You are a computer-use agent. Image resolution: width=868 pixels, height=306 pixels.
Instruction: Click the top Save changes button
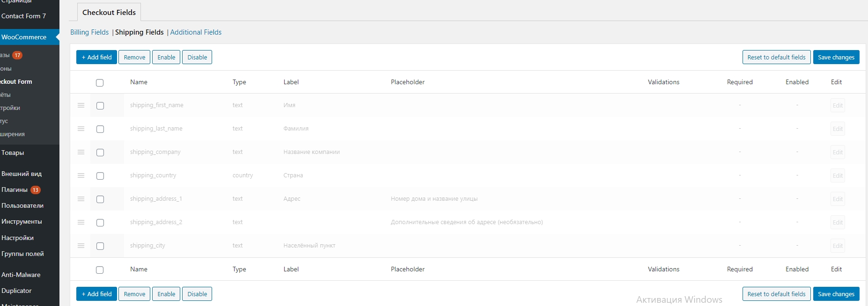[x=836, y=57]
